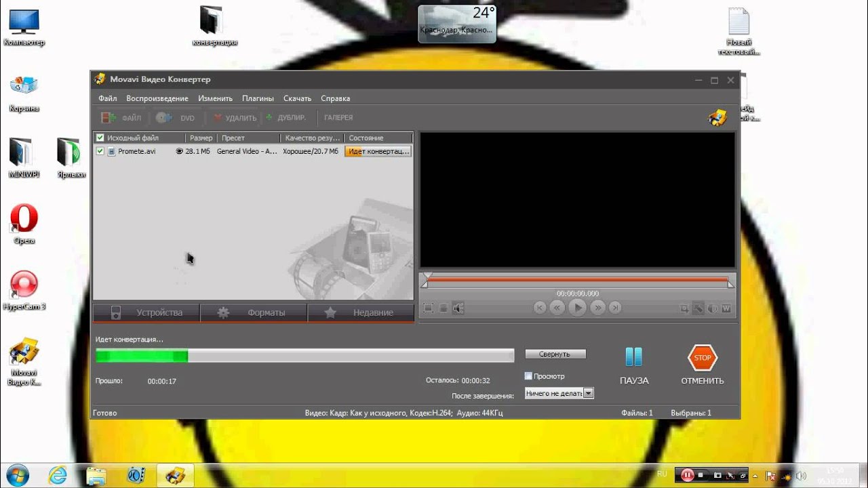Uncheck the Promete.avi file checkbox
The image size is (868, 488).
pyautogui.click(x=100, y=151)
